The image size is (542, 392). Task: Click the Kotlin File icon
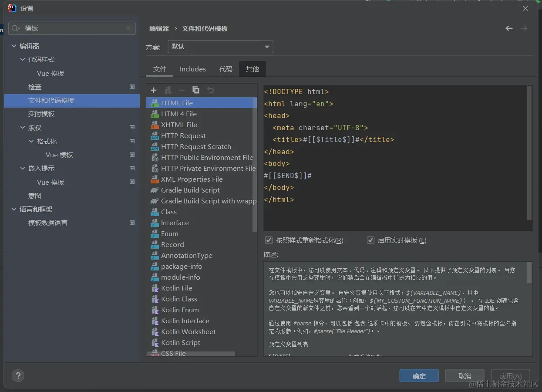(x=154, y=288)
